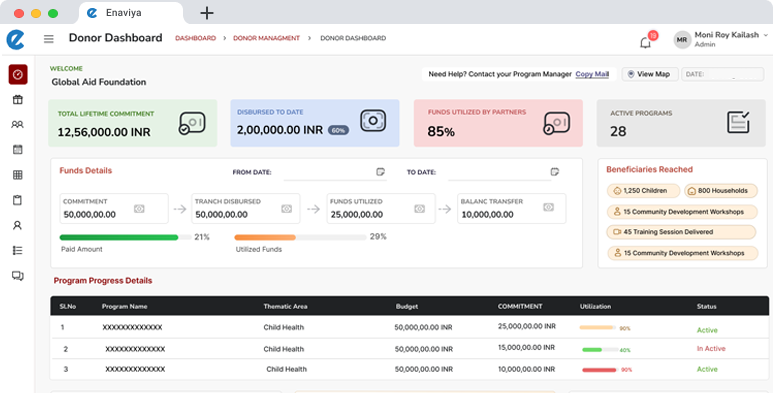Screen dimensions: 773x393
Task: Click the 45 Training Session Delivered chip
Action: pyautogui.click(x=681, y=232)
